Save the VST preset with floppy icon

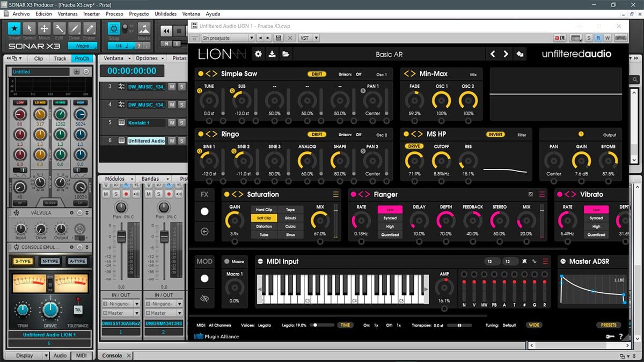point(278,38)
